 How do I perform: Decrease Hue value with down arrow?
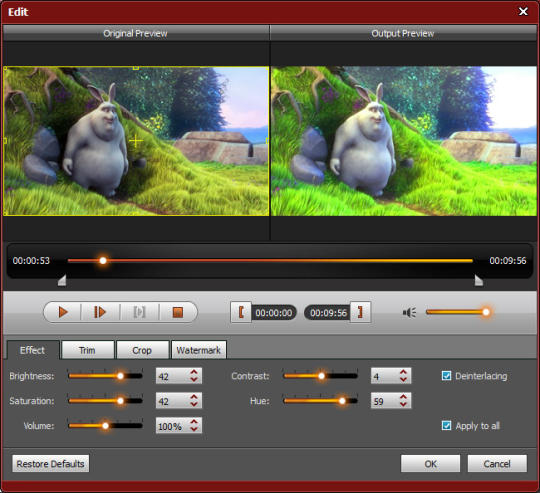pos(403,404)
